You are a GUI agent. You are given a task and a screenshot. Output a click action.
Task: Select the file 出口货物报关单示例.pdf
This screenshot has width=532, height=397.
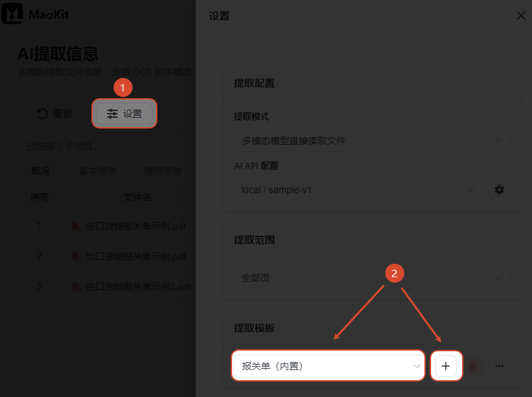[x=136, y=256]
